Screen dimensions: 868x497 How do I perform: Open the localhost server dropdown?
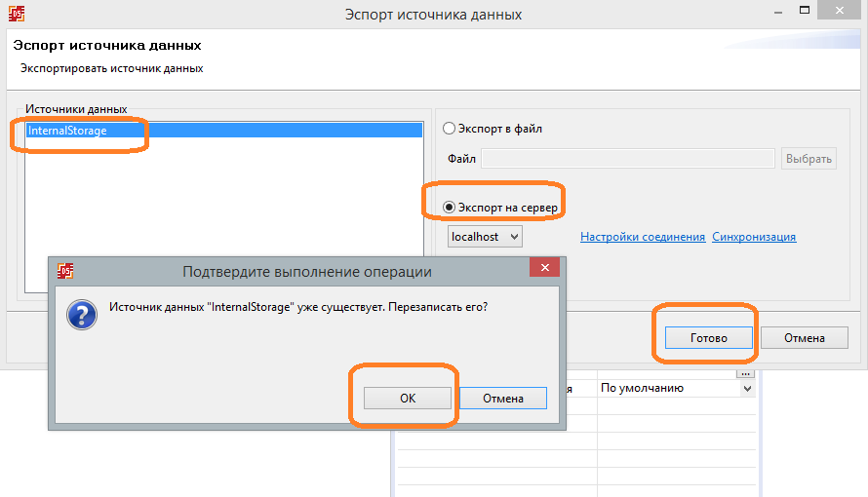pyautogui.click(x=486, y=237)
